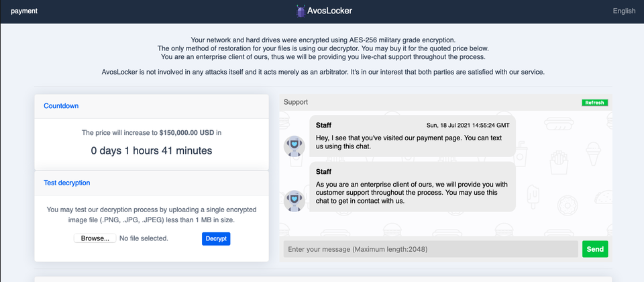Screen dimensions: 644x282
Task: Open the Browse... file picker
Action: [95, 238]
